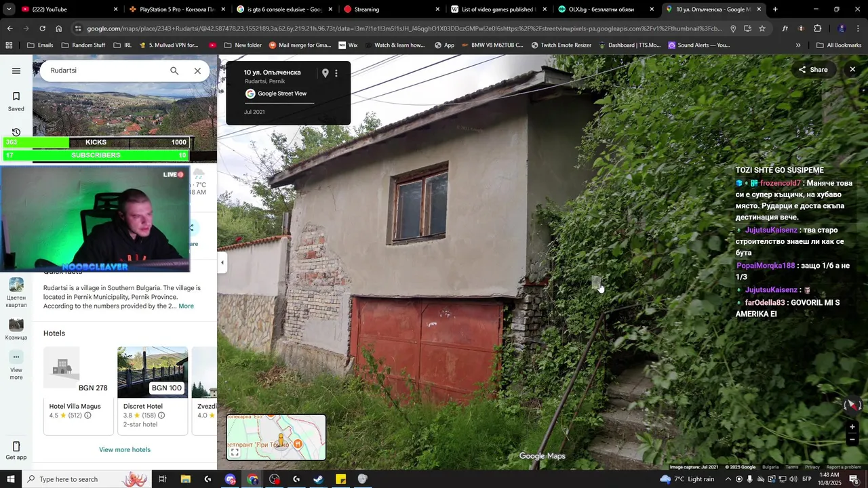Open the Цветен квартал recent place
868x488 pixels.
[16, 293]
